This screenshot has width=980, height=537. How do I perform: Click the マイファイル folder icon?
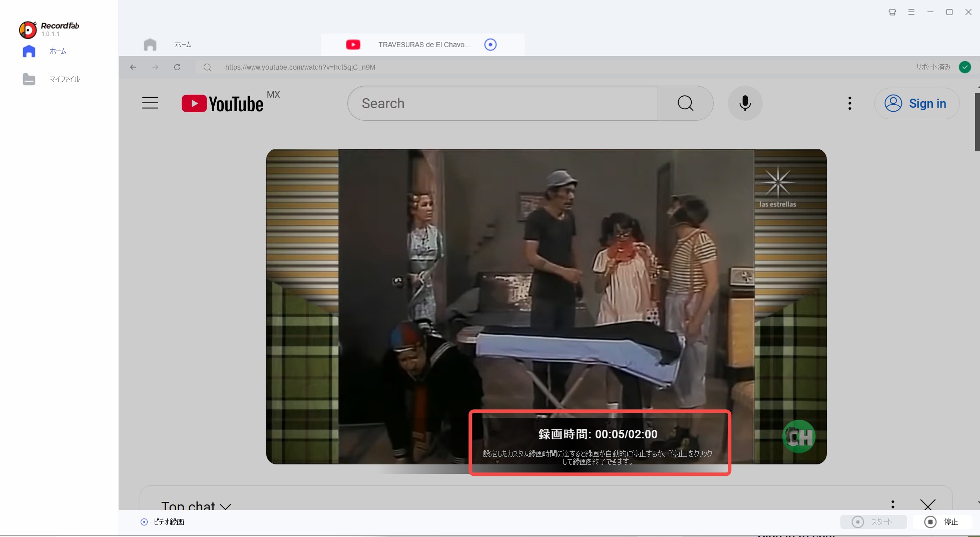[29, 79]
